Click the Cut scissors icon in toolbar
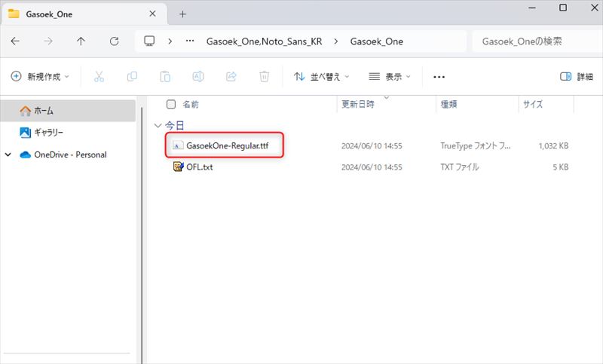603x364 pixels. 99,77
